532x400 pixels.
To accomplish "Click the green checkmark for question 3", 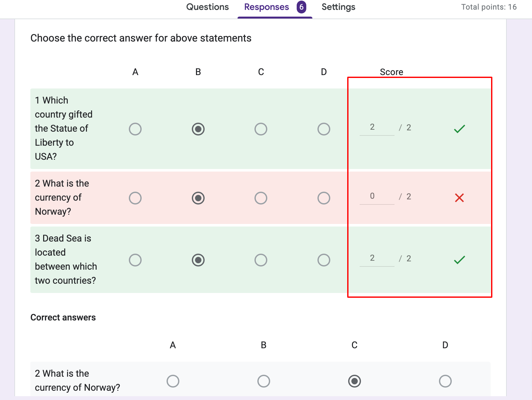I will [460, 260].
